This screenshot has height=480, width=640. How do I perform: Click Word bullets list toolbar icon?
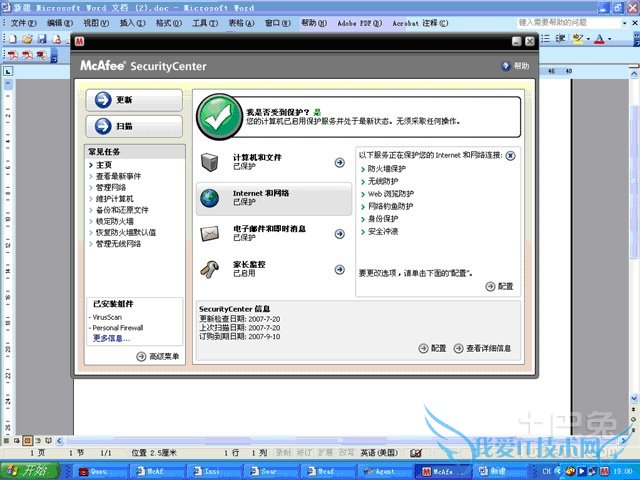[x=545, y=39]
